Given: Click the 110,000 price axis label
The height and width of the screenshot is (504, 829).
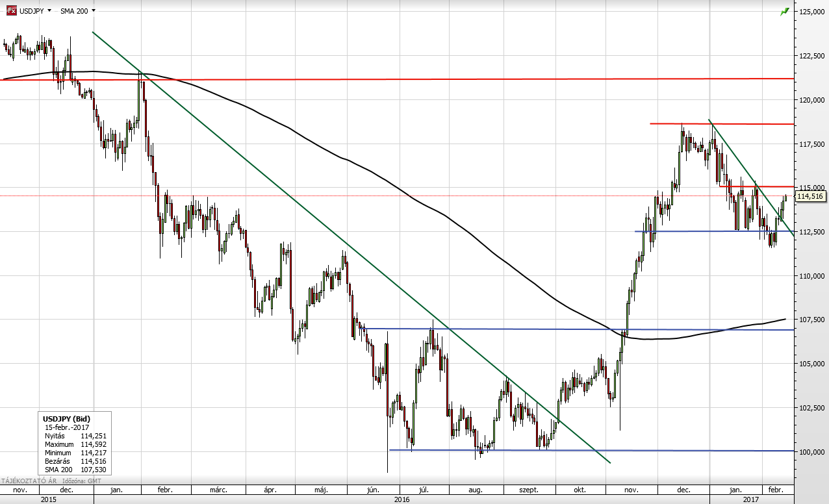Looking at the screenshot, I should [x=812, y=276].
